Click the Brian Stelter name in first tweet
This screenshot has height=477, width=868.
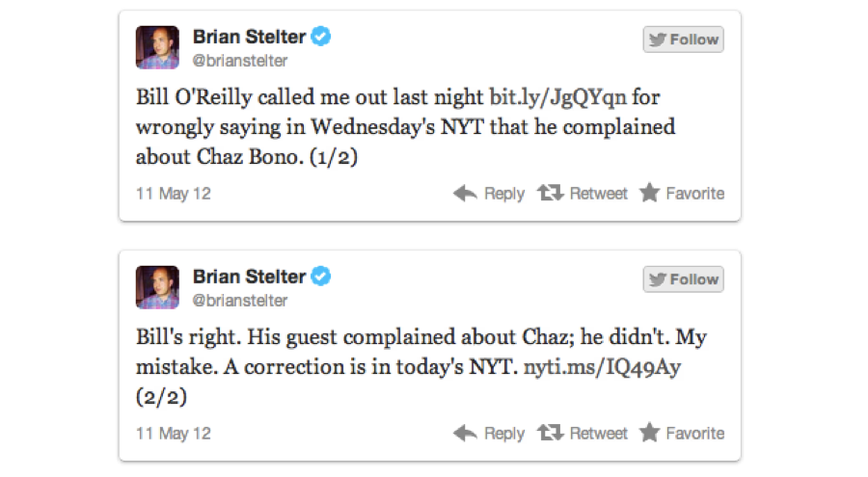point(249,37)
